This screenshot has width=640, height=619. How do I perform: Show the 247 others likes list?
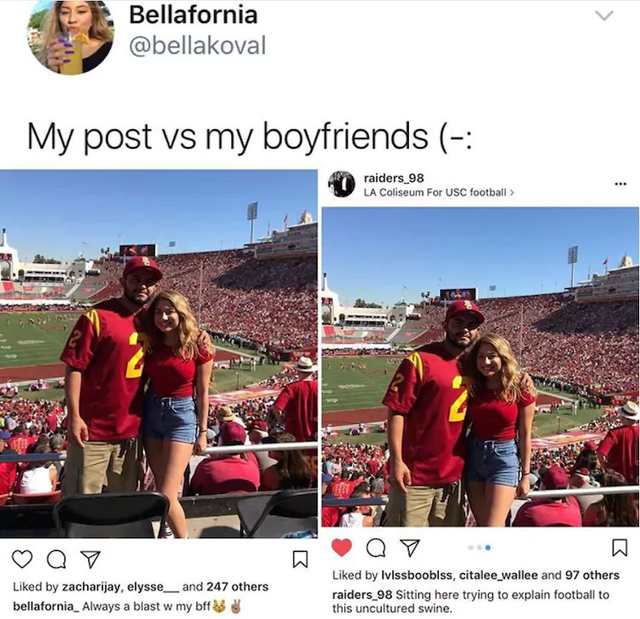[x=238, y=587]
